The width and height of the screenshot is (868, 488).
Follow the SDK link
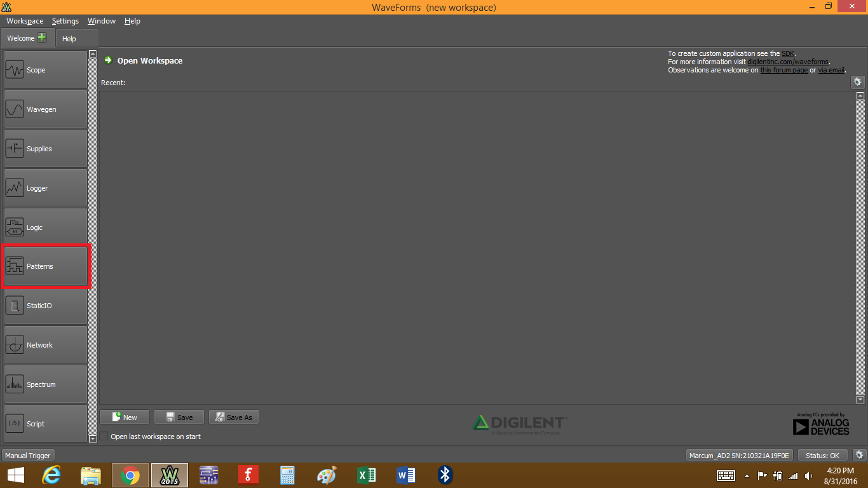click(x=787, y=54)
